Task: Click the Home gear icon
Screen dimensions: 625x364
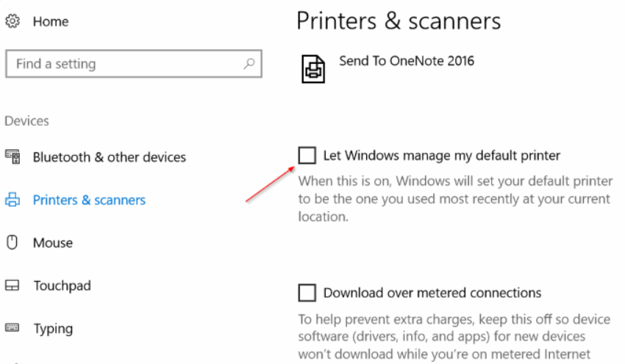Action: [x=12, y=22]
